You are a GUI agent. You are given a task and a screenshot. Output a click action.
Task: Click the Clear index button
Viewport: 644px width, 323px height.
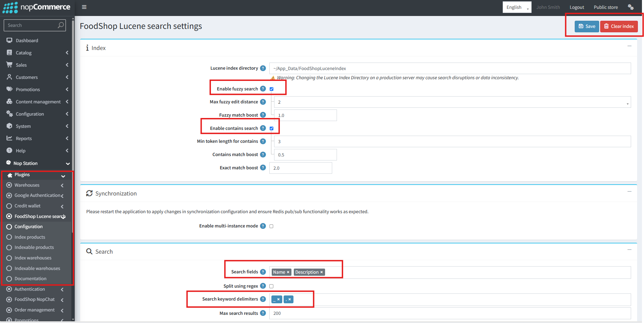point(619,27)
